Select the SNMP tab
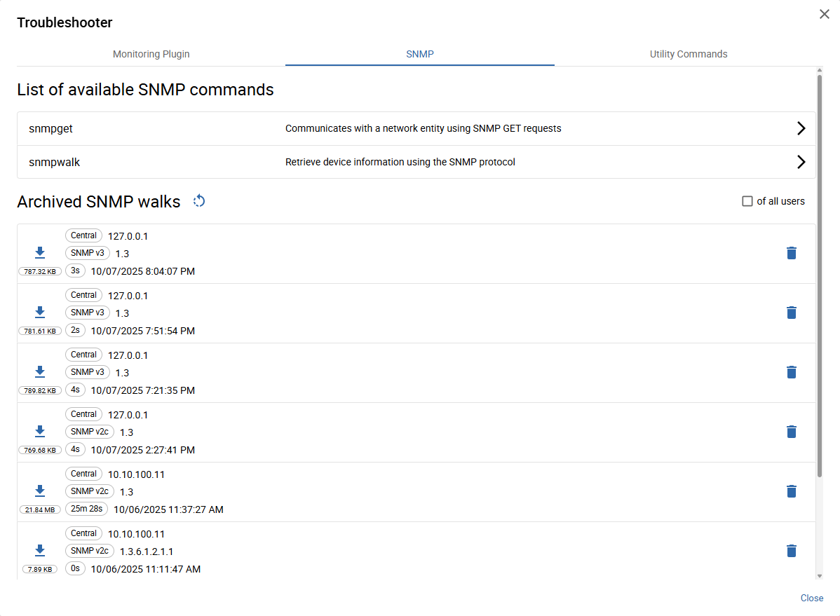The image size is (840, 616). (419, 54)
